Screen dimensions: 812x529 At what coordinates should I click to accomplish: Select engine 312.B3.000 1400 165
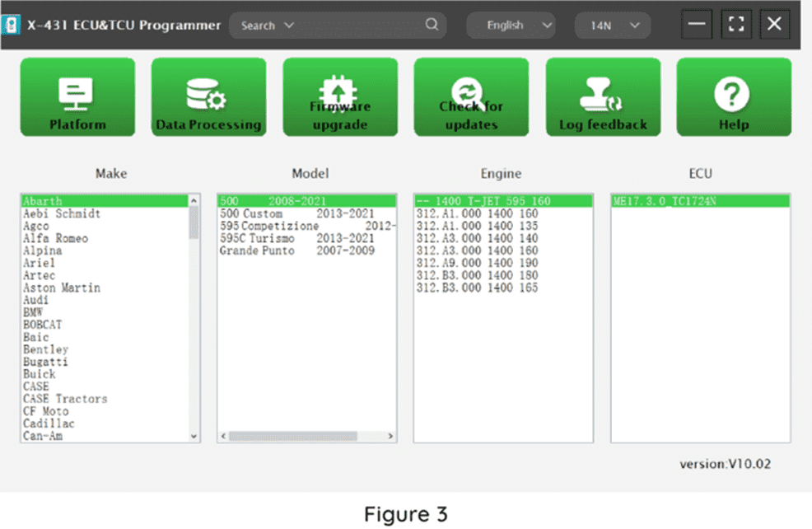click(503, 288)
